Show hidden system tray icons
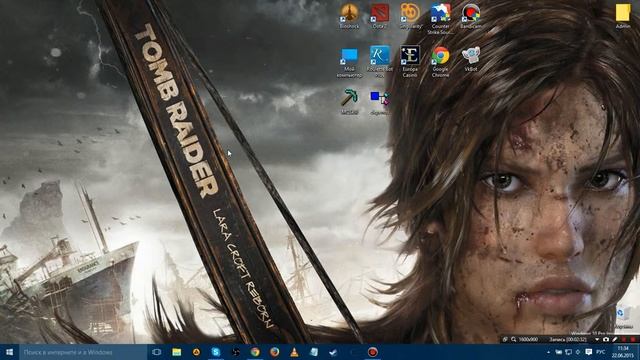Image resolution: width=640 pixels, height=360 pixels. click(548, 352)
